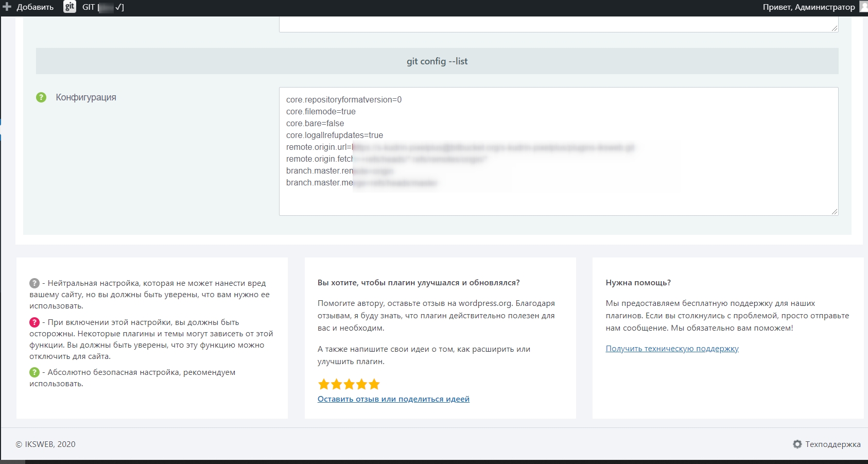Screen dimensions: 868x464
Task: Open the Привет, Администратор account menu
Action: pos(809,7)
